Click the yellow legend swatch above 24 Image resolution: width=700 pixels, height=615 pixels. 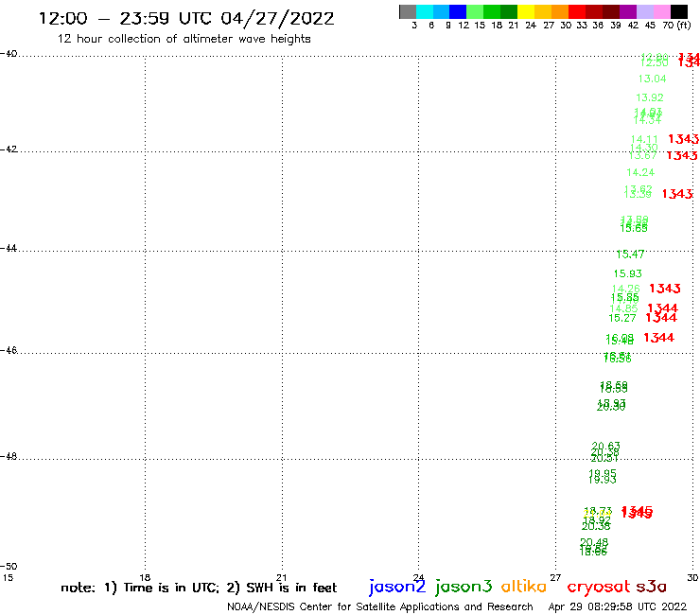coord(526,12)
